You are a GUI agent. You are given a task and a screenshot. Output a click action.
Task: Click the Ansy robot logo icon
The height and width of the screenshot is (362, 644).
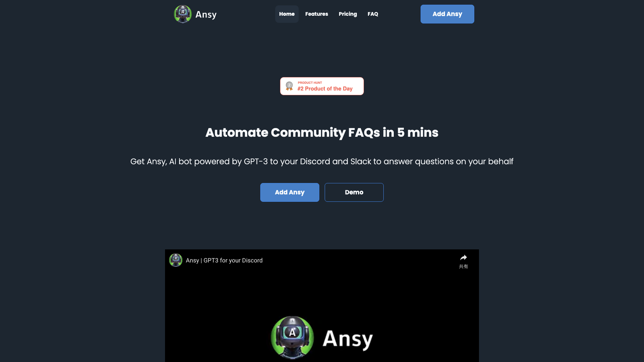[x=182, y=14]
